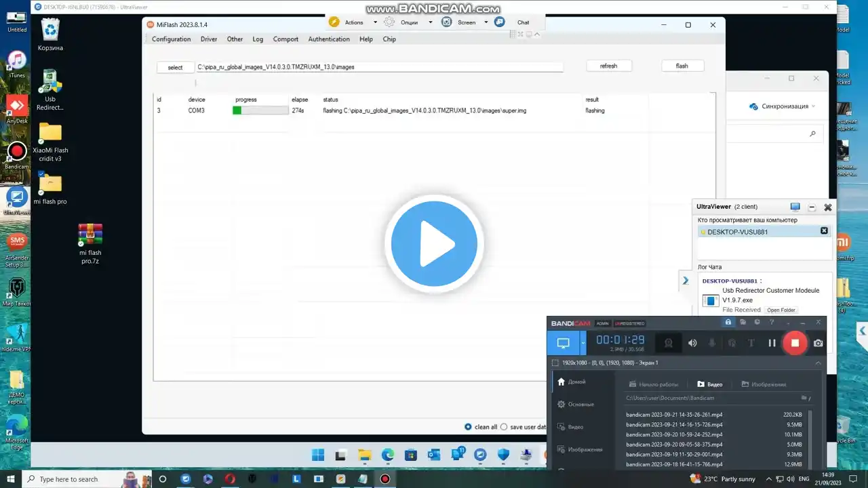Select the save user data radio button
This screenshot has width=868, height=488.
503,427
